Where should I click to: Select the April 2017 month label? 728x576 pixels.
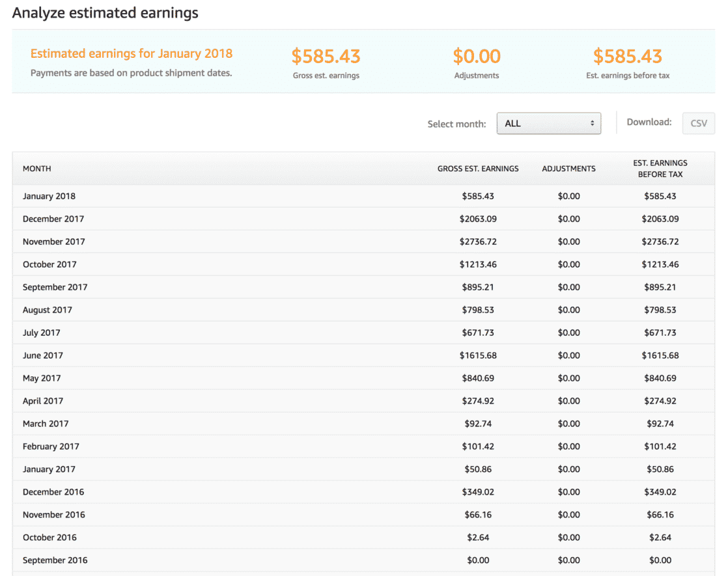43,400
